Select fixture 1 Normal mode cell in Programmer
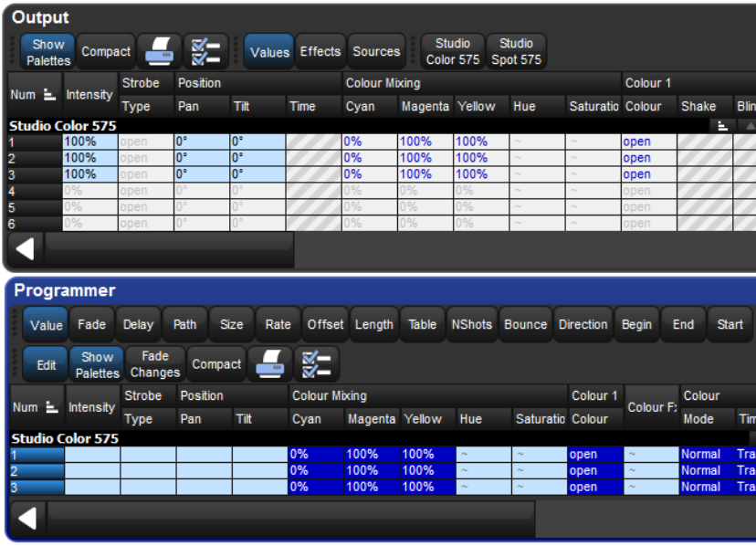 pyautogui.click(x=708, y=455)
